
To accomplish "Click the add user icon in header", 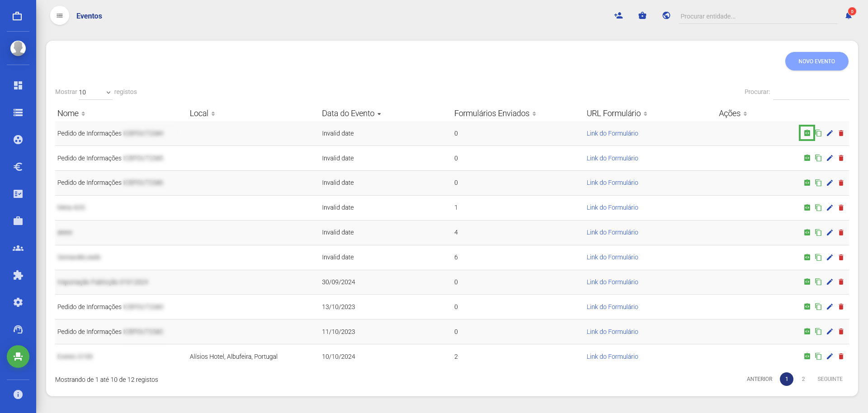I will point(618,16).
